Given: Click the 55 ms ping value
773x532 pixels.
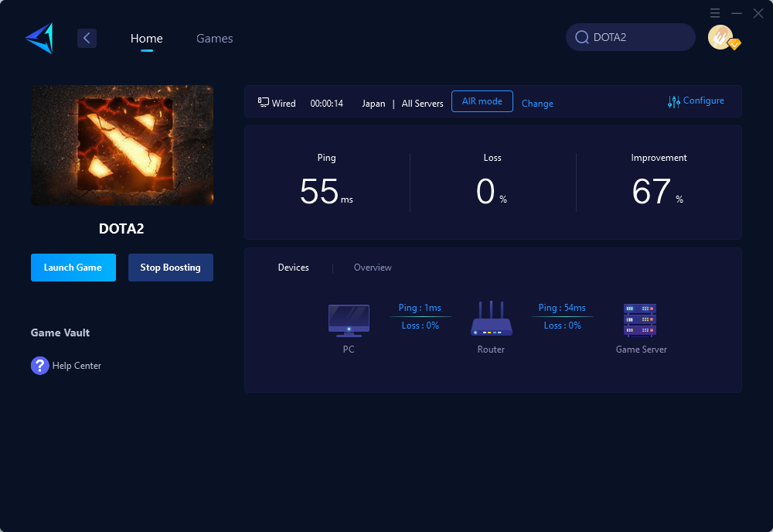Looking at the screenshot, I should tap(326, 191).
